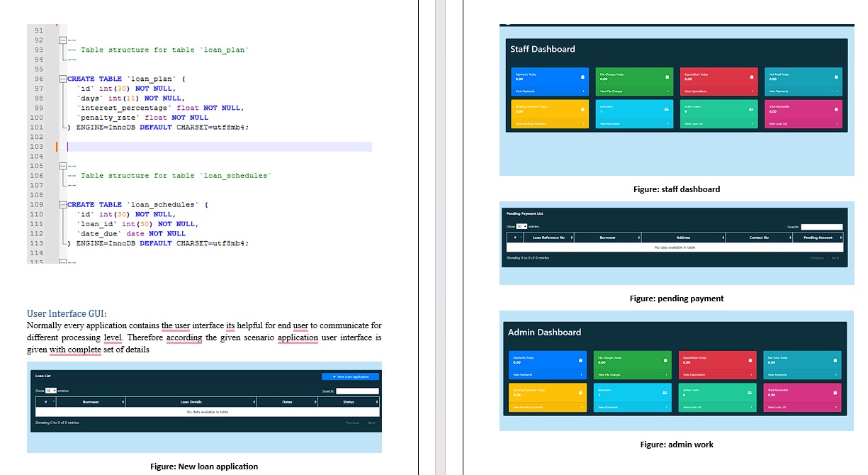The image size is (868, 475).
Task: Open View Pending Payments link on Admin Dashboard
Action: point(529,408)
